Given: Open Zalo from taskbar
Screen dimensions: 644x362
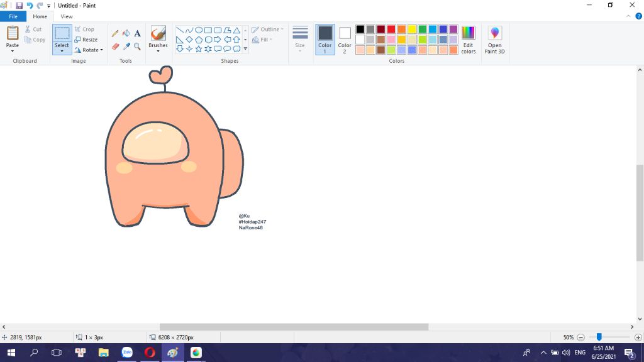Looking at the screenshot, I should click(x=127, y=353).
